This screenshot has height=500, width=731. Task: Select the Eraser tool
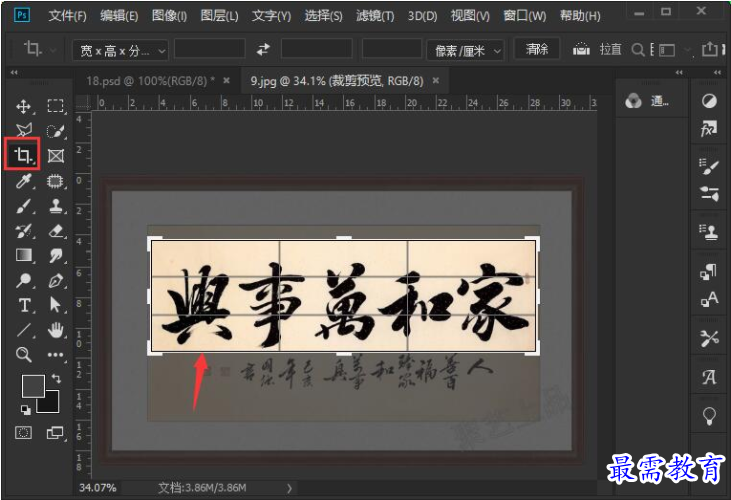[x=55, y=231]
